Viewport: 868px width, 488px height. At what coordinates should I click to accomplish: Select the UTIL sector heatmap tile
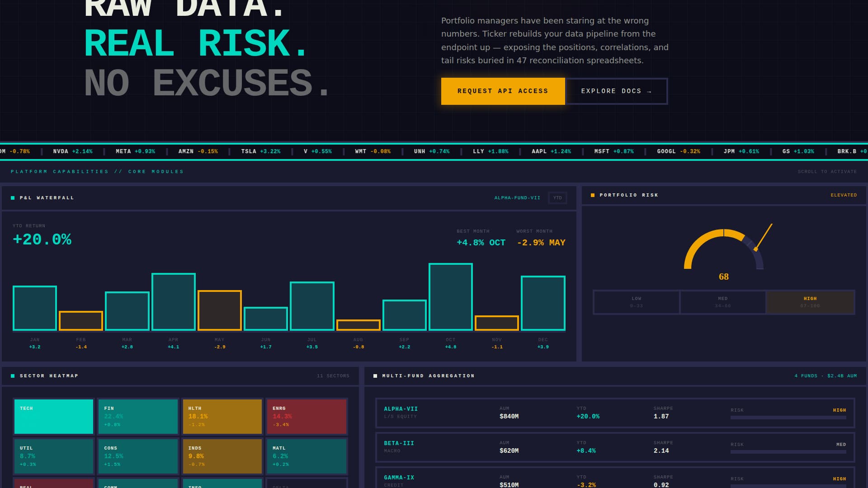(x=54, y=456)
